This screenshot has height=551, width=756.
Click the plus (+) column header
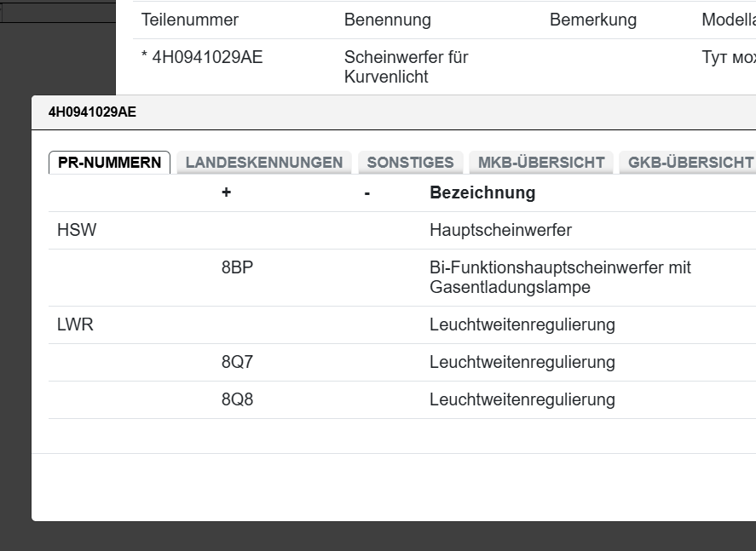[x=225, y=192]
